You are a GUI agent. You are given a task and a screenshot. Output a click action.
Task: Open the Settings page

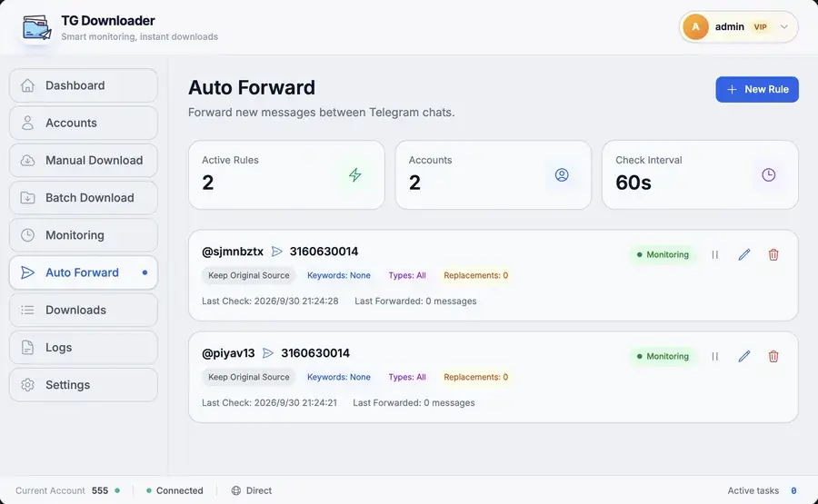84,385
